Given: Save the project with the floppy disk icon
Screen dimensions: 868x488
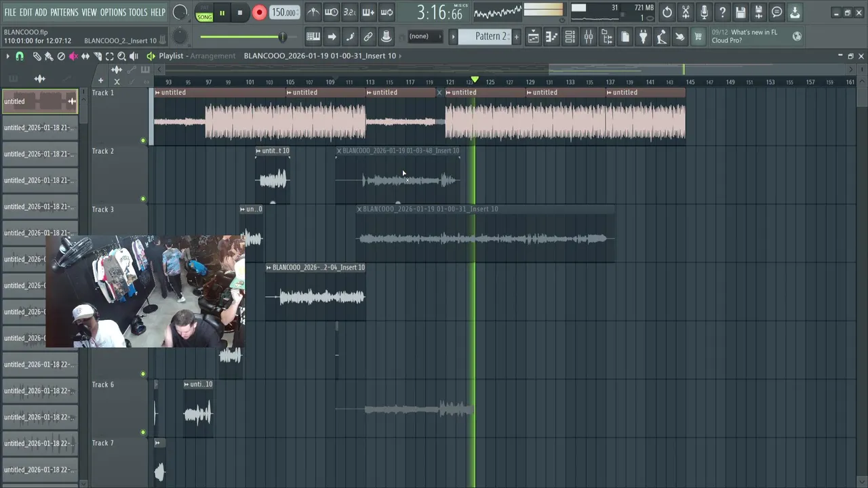Looking at the screenshot, I should (741, 12).
